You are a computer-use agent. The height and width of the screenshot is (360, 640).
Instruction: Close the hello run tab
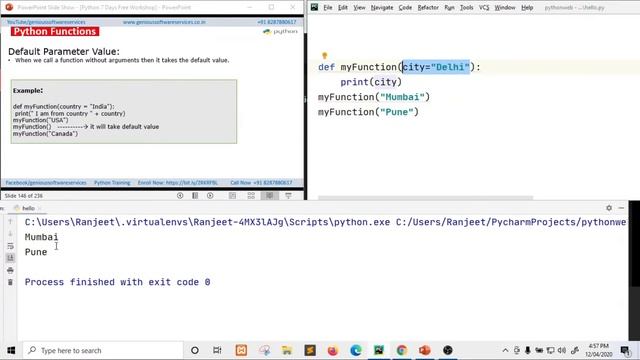pos(40,208)
